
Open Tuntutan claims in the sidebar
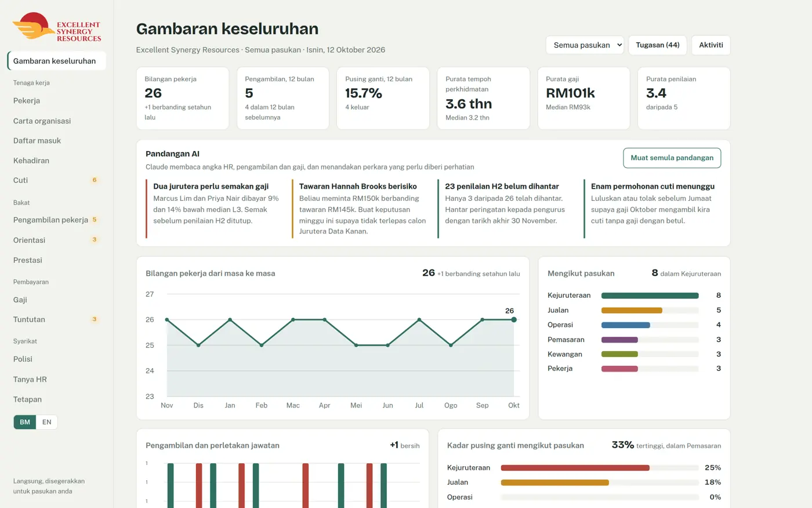tap(56, 319)
